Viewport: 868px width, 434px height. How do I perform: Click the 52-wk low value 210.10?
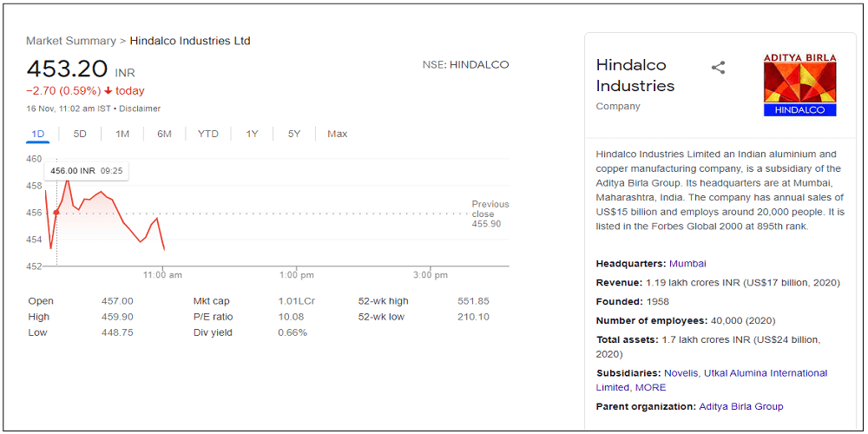coord(474,317)
